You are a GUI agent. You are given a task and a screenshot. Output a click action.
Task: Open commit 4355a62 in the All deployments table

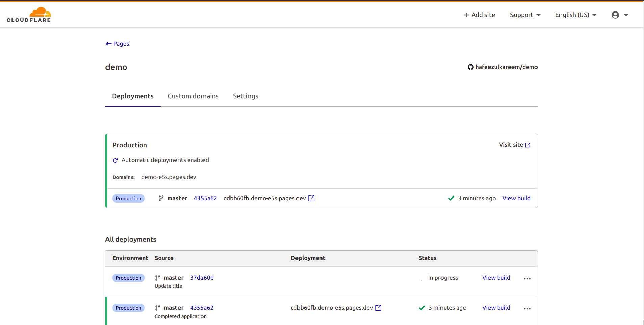click(x=202, y=308)
